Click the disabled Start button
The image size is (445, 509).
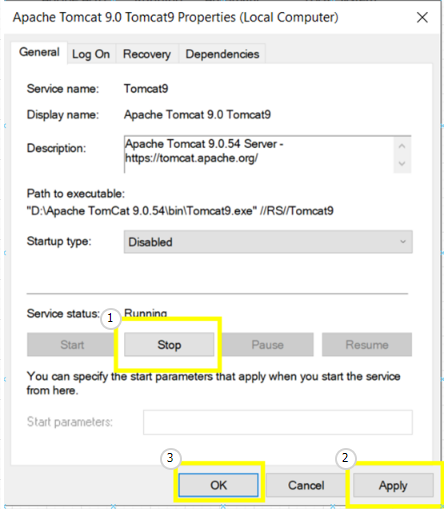[72, 344]
